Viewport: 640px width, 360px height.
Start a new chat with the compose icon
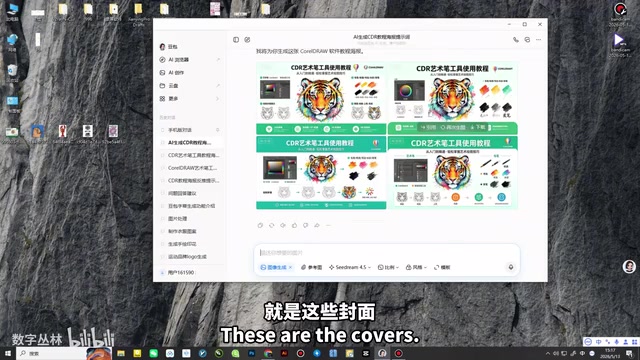pyautogui.click(x=247, y=40)
